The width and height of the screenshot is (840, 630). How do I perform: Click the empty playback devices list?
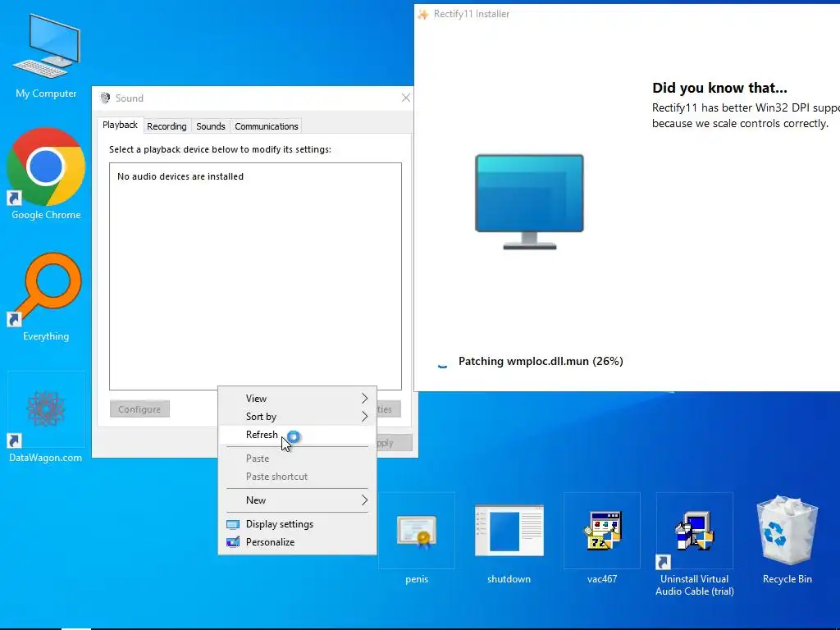pyautogui.click(x=256, y=276)
